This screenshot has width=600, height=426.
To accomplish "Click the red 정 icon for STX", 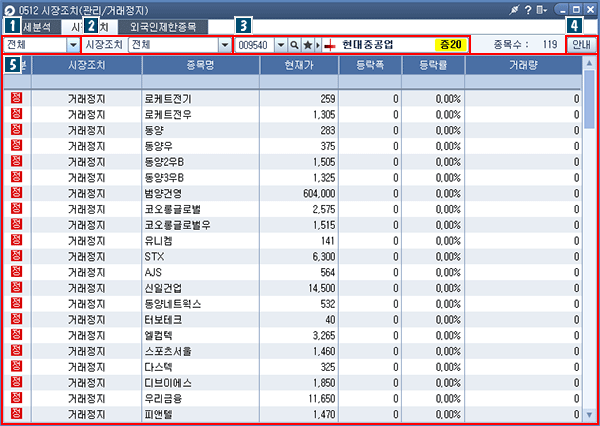I will click(16, 256).
